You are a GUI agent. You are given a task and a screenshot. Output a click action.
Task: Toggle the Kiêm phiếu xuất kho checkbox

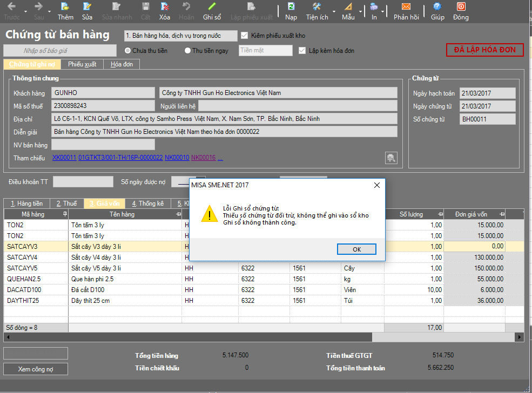click(x=245, y=36)
